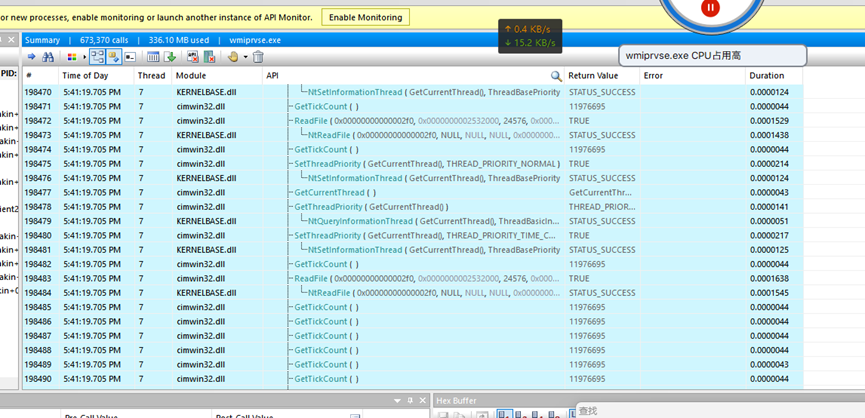Click the GetCurrentThr... return value cell
The height and width of the screenshot is (418, 865).
[602, 192]
